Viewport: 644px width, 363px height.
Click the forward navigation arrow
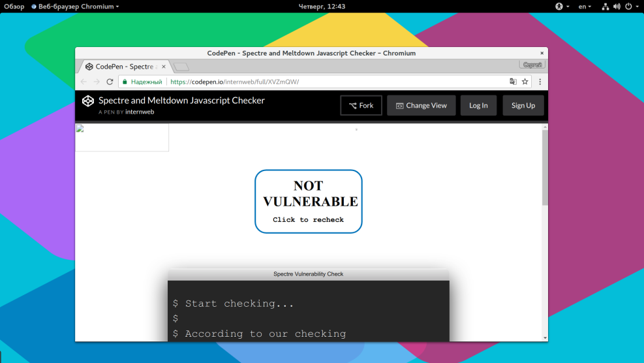tap(97, 82)
